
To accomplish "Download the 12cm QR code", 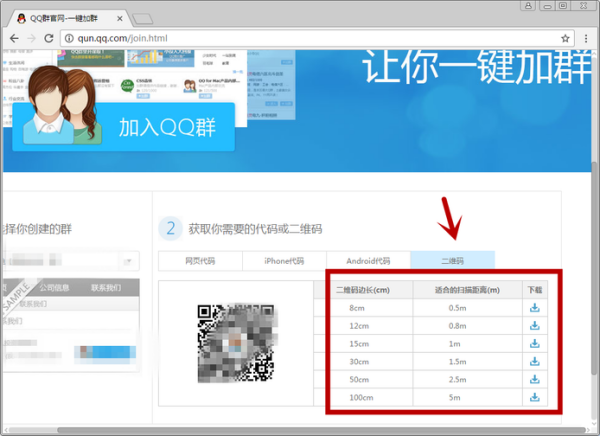I will click(x=535, y=326).
